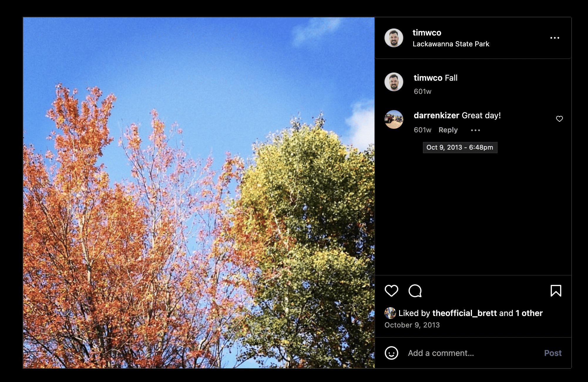Like the post with the heart icon
The width and height of the screenshot is (588, 382).
[391, 291]
